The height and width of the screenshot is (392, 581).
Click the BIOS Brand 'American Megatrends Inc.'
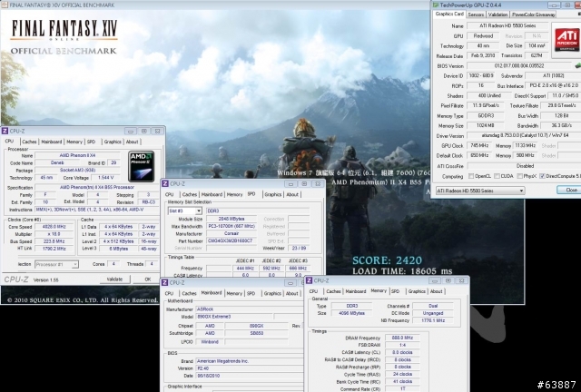249,361
